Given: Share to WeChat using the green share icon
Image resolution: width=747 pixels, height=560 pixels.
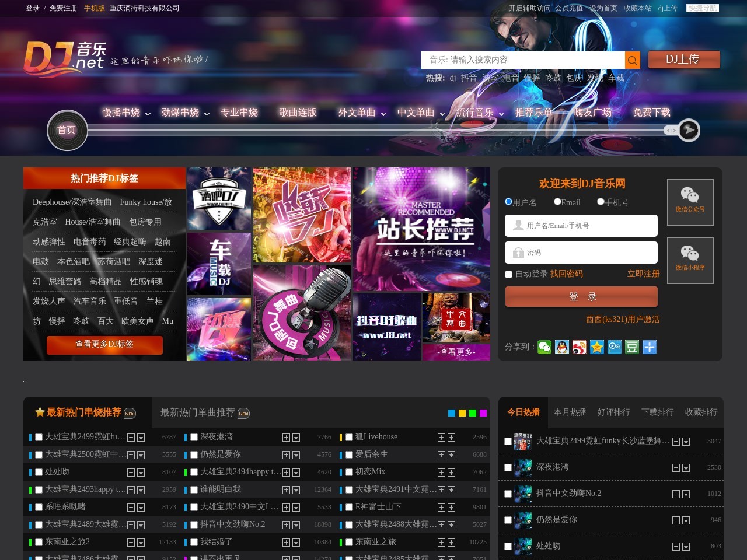Looking at the screenshot, I should click(x=544, y=346).
